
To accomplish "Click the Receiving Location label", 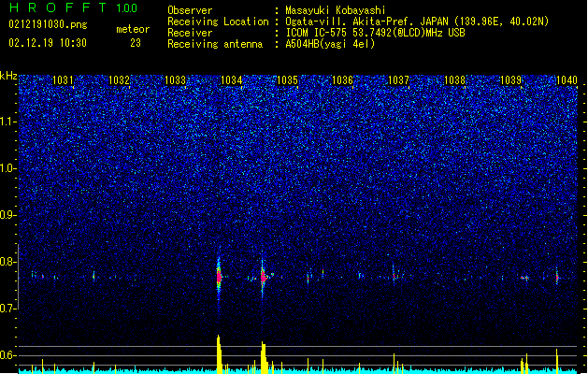I will tap(218, 22).
